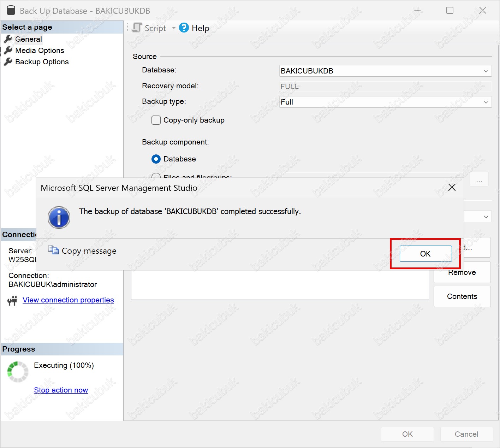Viewport: 500px width, 448px height.
Task: Click the Stop action now link
Action: pos(61,390)
